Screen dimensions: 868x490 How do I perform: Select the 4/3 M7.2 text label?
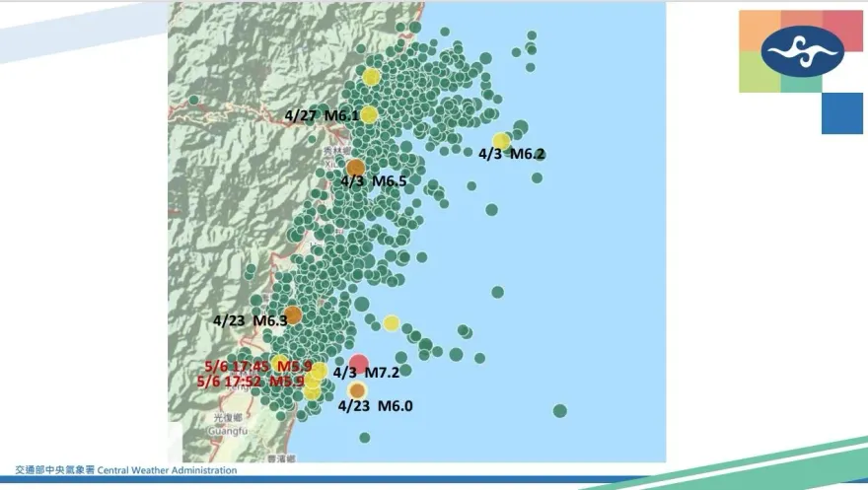pyautogui.click(x=366, y=373)
